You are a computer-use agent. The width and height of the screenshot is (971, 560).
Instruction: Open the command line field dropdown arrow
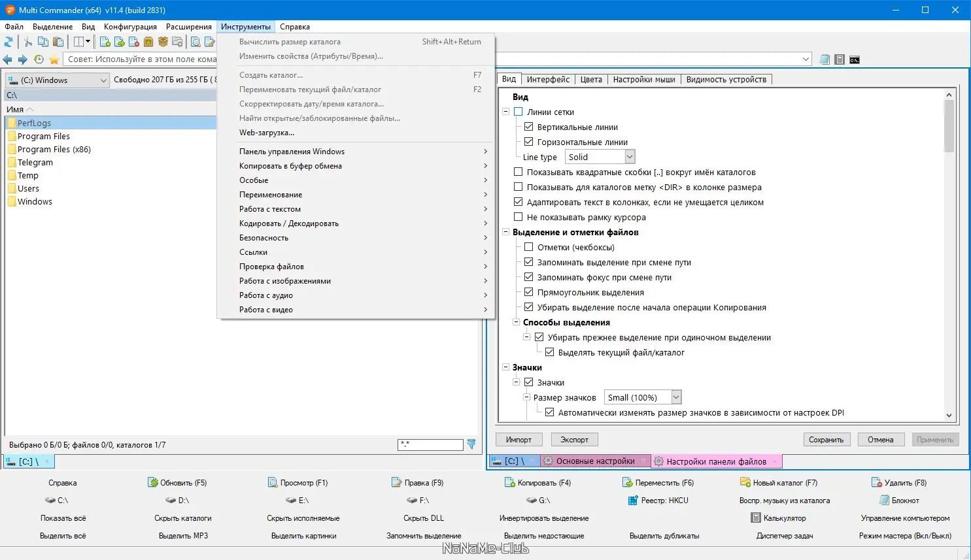click(806, 59)
